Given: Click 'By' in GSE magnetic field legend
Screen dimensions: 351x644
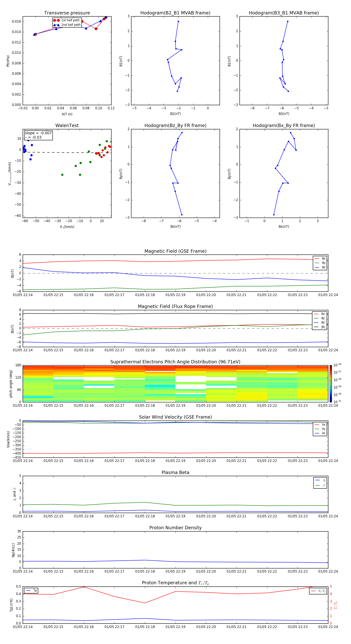Looking at the screenshot, I should click(x=320, y=263).
